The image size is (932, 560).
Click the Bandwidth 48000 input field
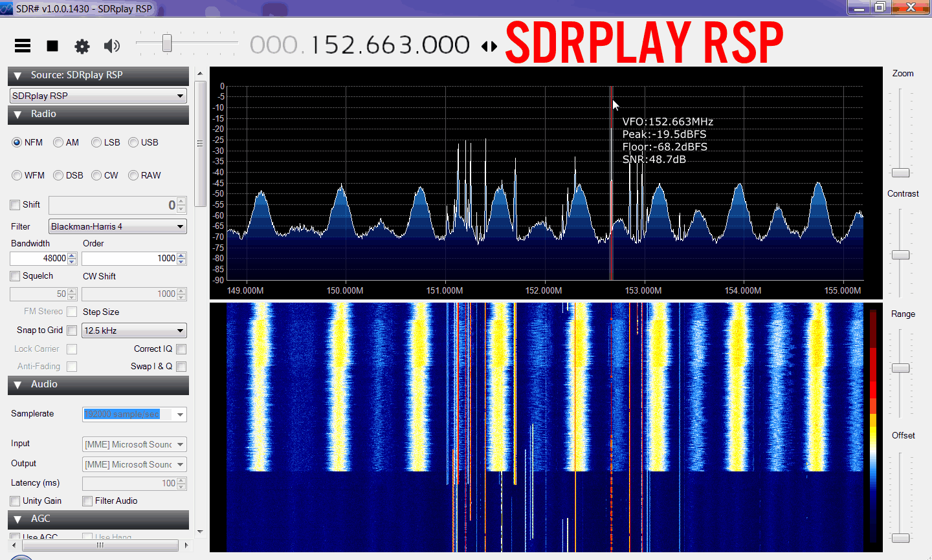click(39, 258)
